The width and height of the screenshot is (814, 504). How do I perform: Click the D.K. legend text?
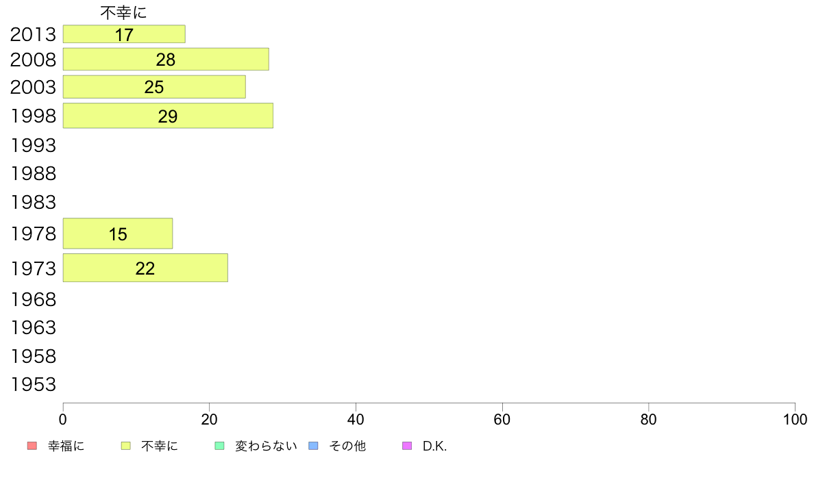tap(434, 446)
